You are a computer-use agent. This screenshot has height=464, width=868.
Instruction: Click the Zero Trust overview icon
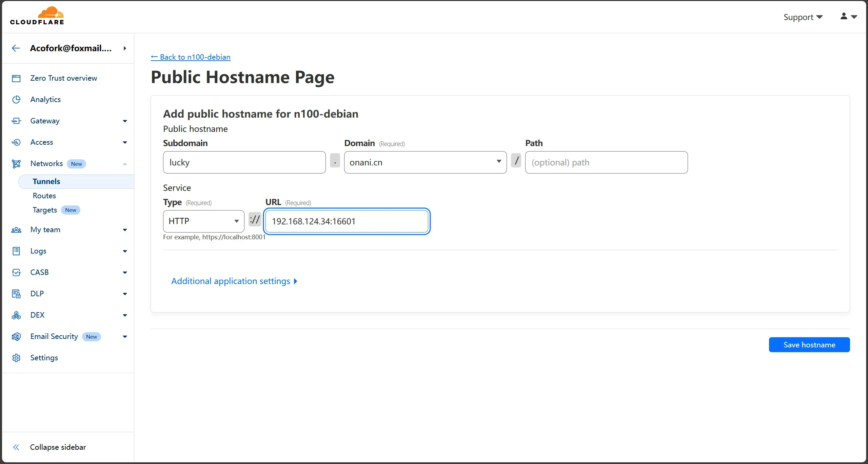point(16,78)
